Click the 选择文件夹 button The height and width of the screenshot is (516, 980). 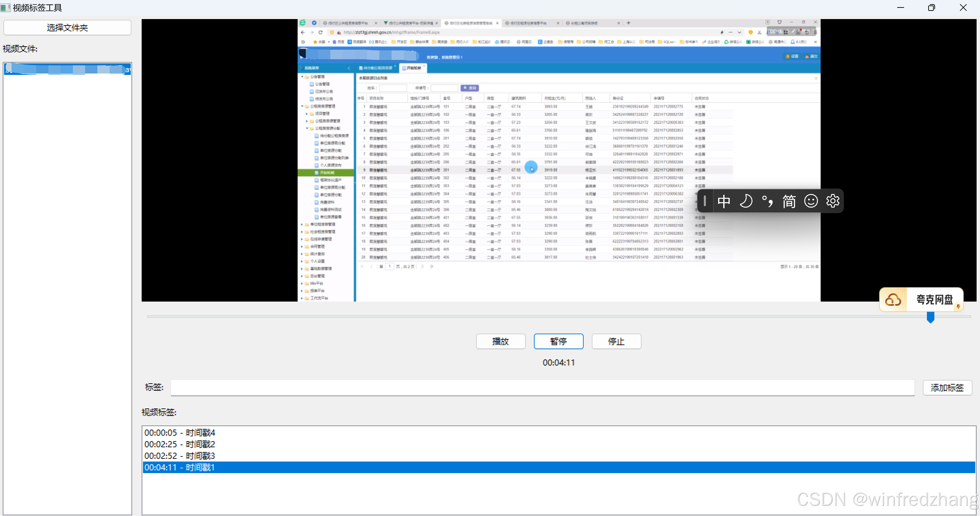point(67,27)
